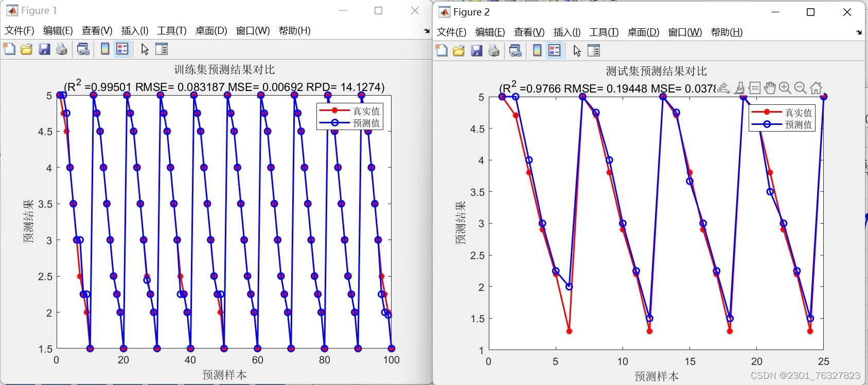The image size is (868, 385).
Task: Click 预测值 legend label in Figure 1
Action: click(366, 123)
